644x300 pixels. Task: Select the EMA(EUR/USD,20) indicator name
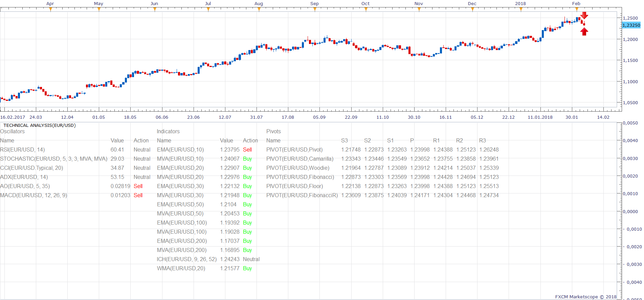[x=180, y=168]
